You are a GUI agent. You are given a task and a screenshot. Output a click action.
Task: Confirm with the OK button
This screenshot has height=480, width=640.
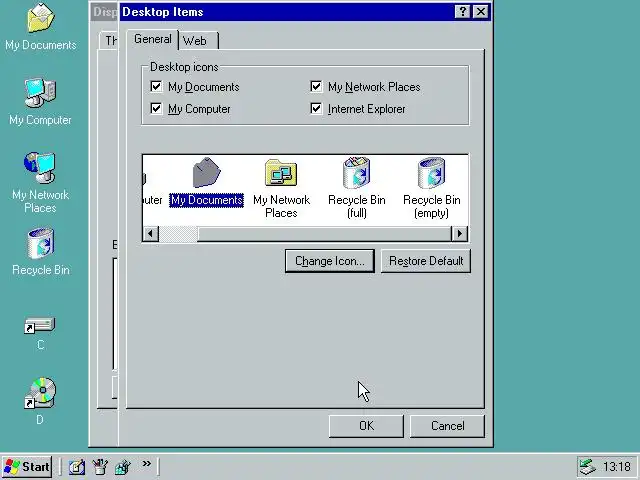(x=366, y=426)
